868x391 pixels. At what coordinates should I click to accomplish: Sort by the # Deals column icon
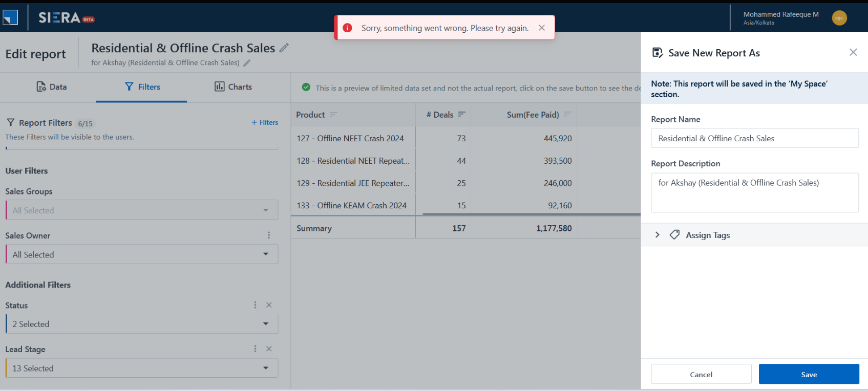pyautogui.click(x=462, y=115)
